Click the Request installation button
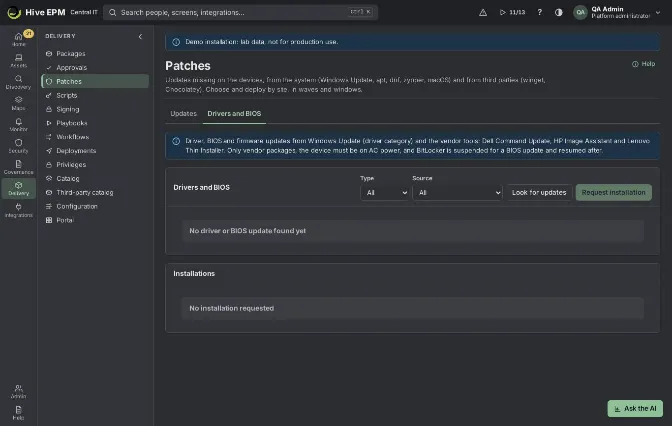672x426 pixels. (x=613, y=192)
